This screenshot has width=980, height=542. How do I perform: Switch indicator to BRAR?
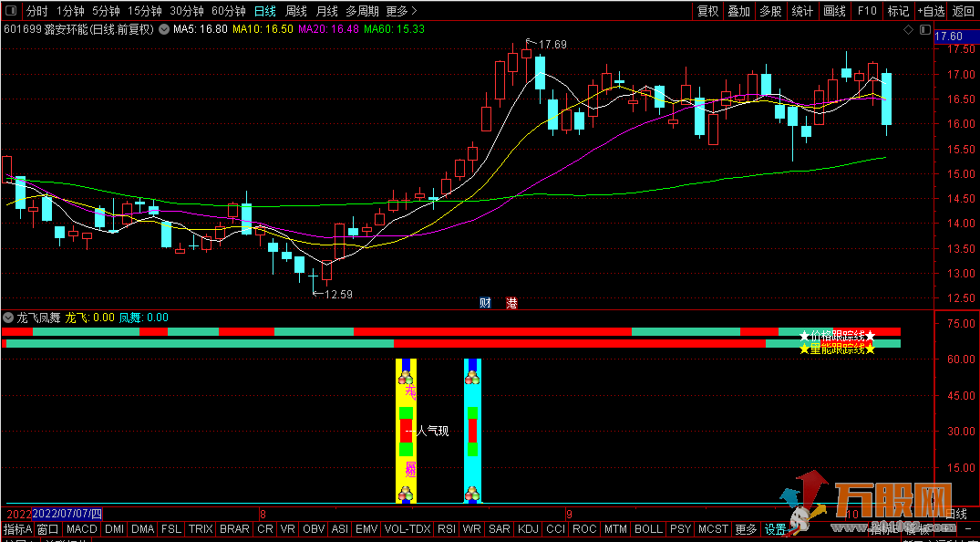click(x=234, y=529)
